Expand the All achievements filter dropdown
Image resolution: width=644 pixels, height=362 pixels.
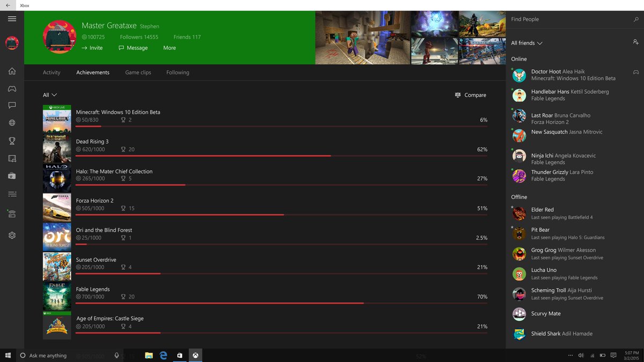[50, 95]
